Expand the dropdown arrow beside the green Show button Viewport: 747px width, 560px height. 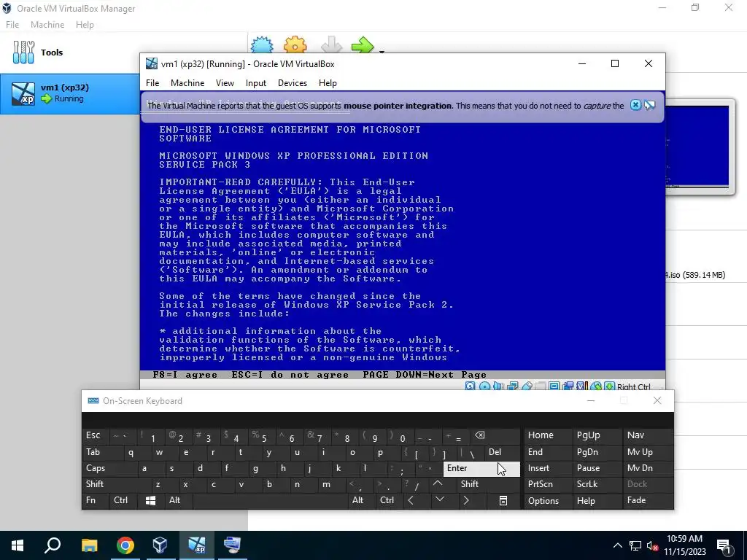[x=382, y=51]
